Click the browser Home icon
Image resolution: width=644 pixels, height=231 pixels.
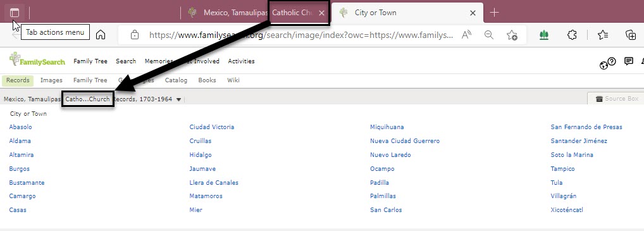[100, 35]
